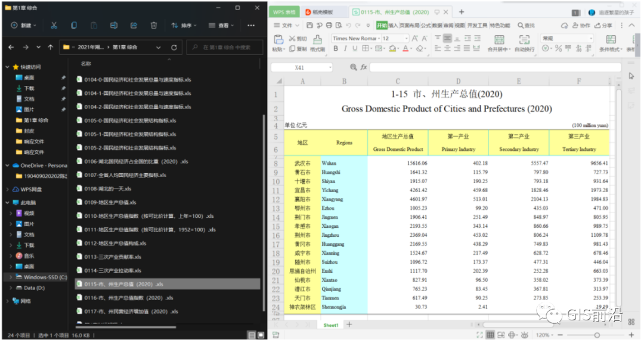Select the Sheet1 worksheet tab
This screenshot has width=644, height=343.
tap(330, 325)
